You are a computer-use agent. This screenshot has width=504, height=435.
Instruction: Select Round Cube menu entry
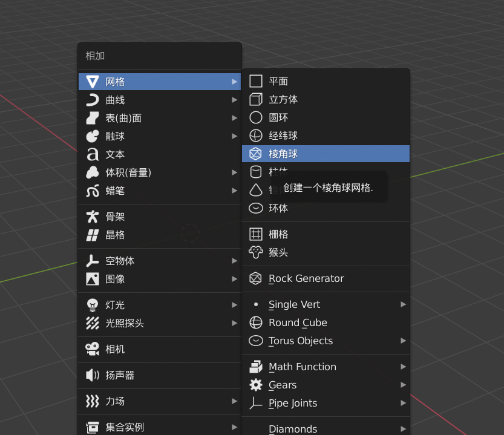(326, 322)
